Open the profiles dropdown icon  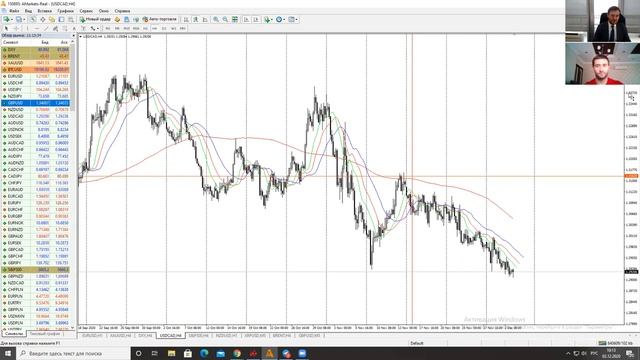coord(20,19)
